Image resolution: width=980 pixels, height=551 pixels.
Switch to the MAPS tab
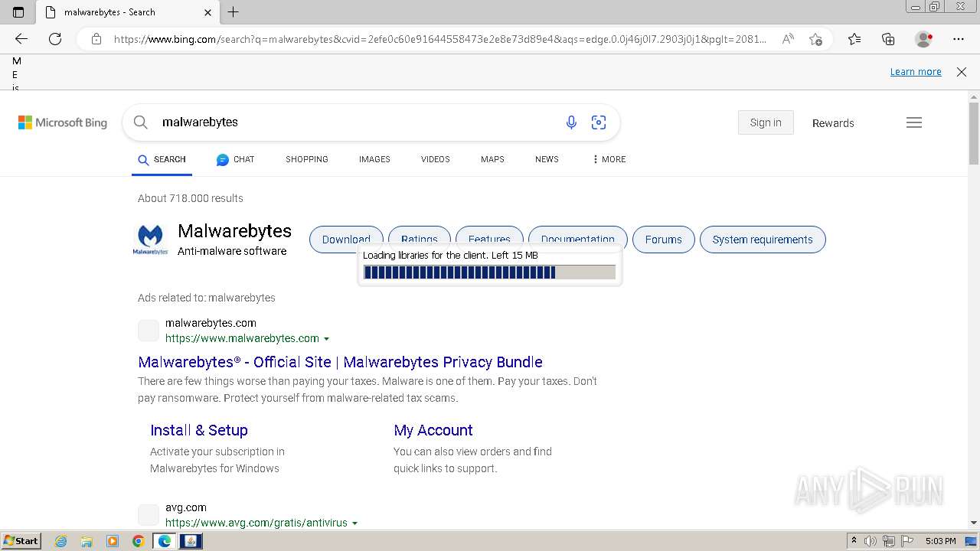(492, 159)
